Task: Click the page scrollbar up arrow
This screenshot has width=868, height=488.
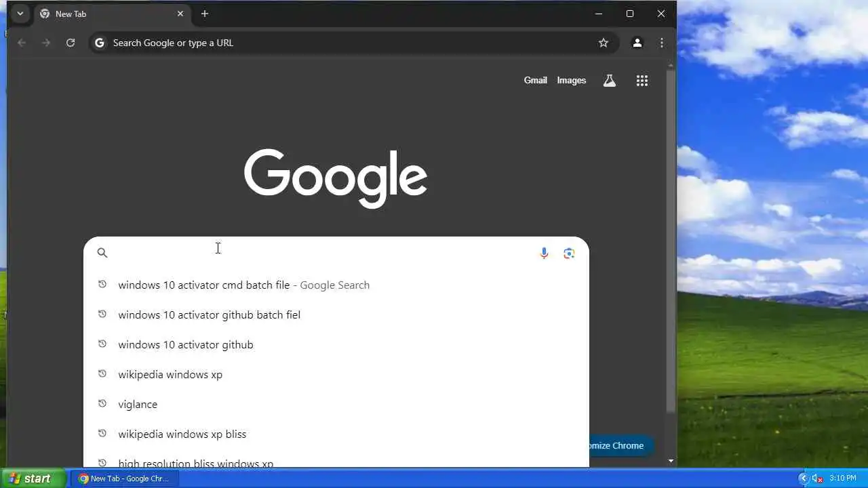Action: (x=671, y=66)
